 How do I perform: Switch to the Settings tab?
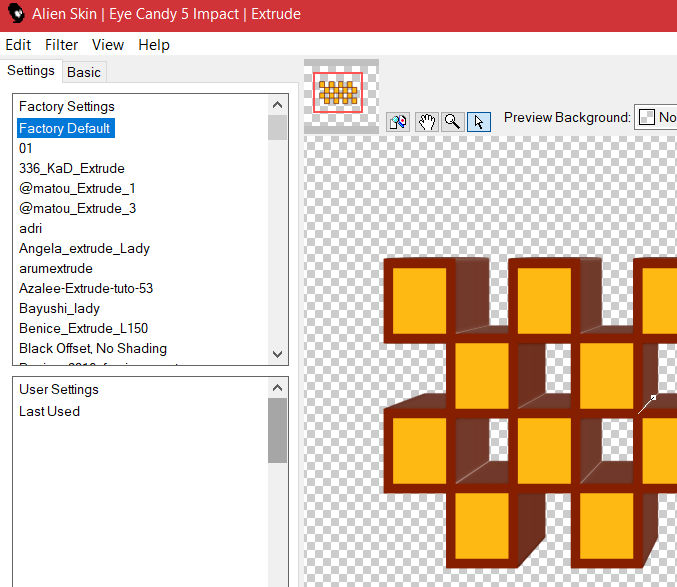pos(31,71)
